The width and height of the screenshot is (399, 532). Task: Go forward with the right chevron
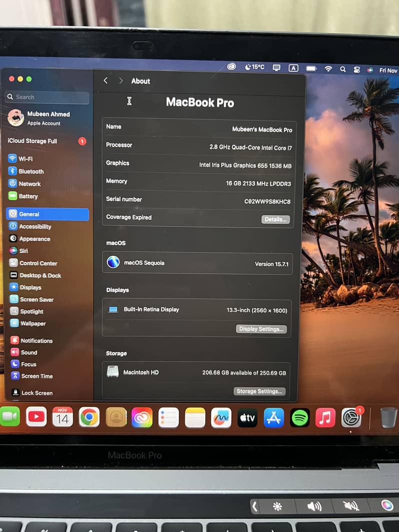coord(121,80)
